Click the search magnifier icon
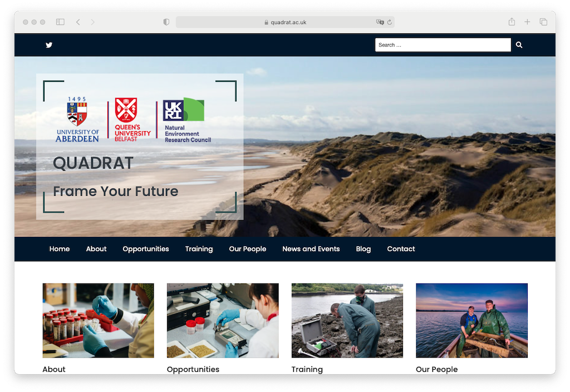 tap(519, 45)
